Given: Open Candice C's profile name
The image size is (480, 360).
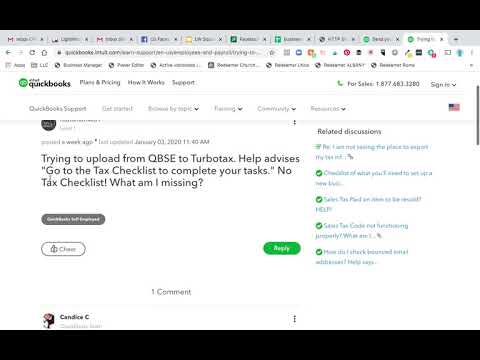Looking at the screenshot, I should tap(74, 317).
